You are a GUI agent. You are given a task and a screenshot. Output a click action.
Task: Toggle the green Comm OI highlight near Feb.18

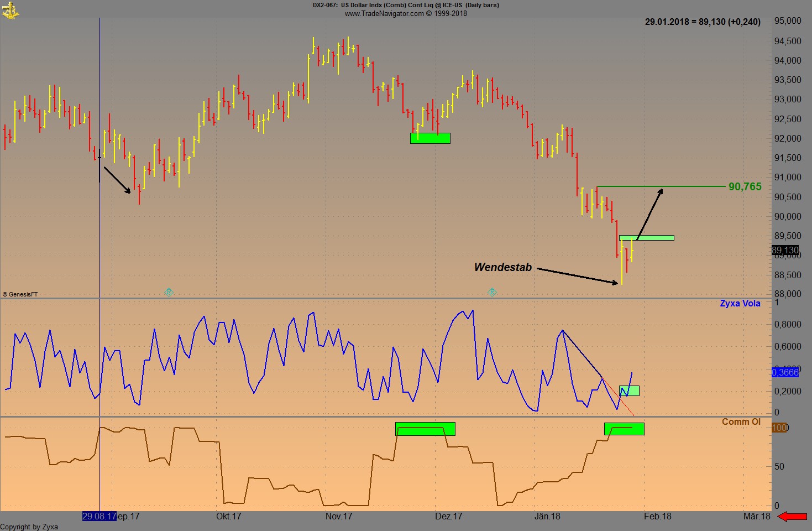[625, 428]
